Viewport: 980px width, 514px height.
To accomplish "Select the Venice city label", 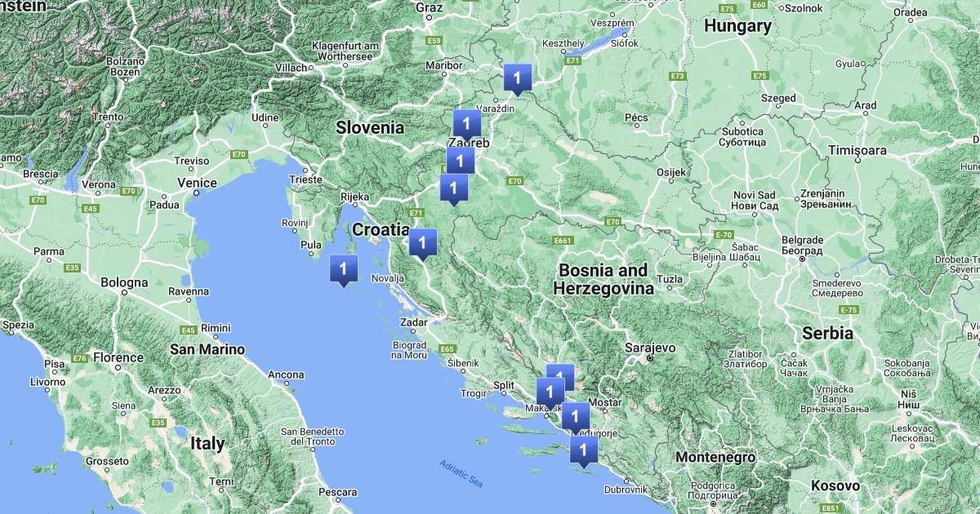I will click(198, 183).
